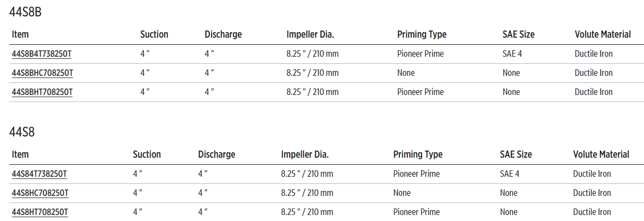This screenshot has width=644, height=221.
Task: Click Suction column header in 44S8B table
Action: [154, 34]
